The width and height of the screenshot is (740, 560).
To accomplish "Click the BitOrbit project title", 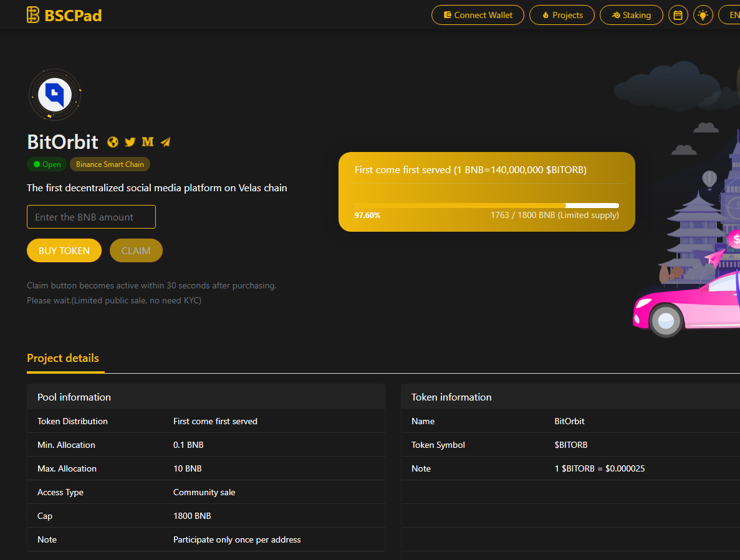I will click(63, 142).
